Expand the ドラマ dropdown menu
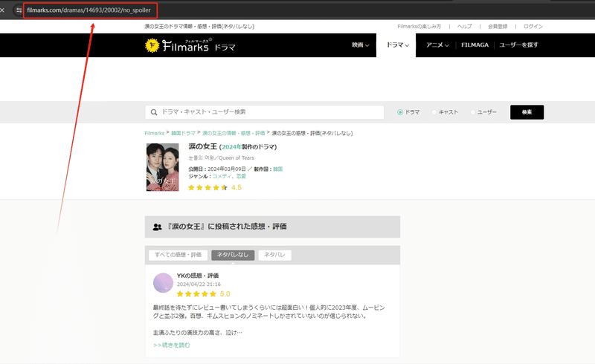 pos(397,45)
